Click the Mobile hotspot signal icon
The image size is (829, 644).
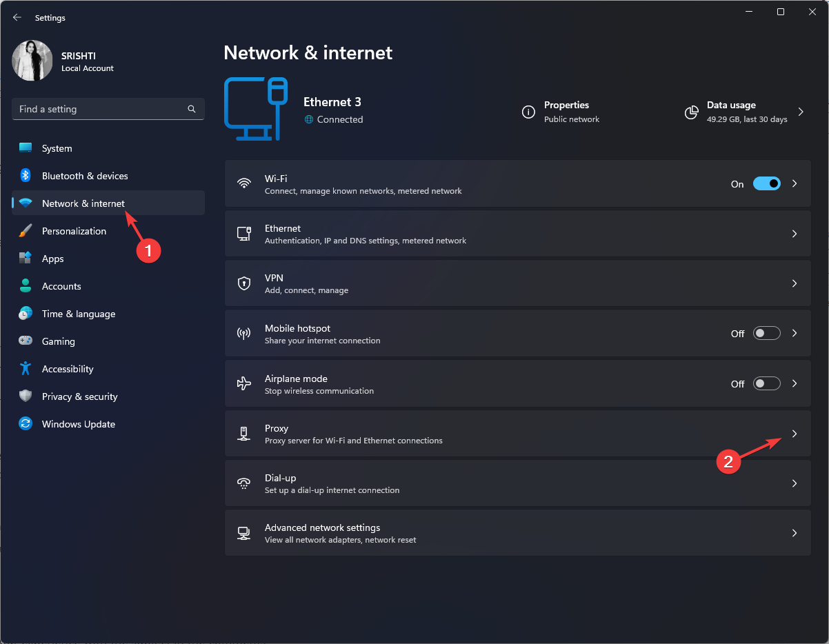click(243, 333)
